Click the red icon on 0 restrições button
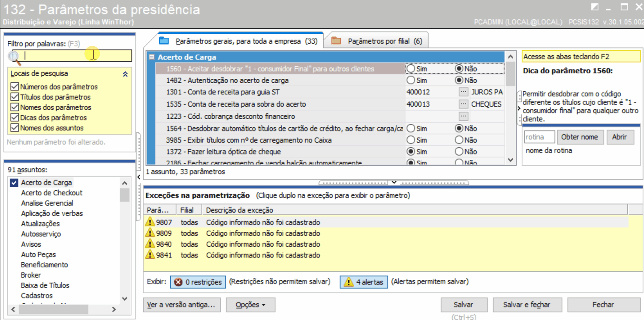This screenshot has height=320, width=644. click(177, 282)
